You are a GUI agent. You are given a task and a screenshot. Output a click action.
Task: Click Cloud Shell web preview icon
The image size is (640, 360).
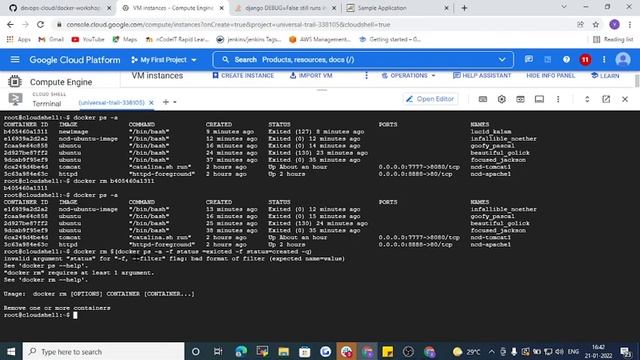(520, 99)
